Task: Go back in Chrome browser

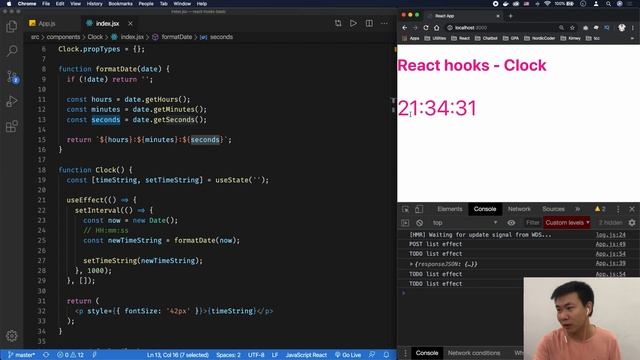Action: pyautogui.click(x=404, y=28)
